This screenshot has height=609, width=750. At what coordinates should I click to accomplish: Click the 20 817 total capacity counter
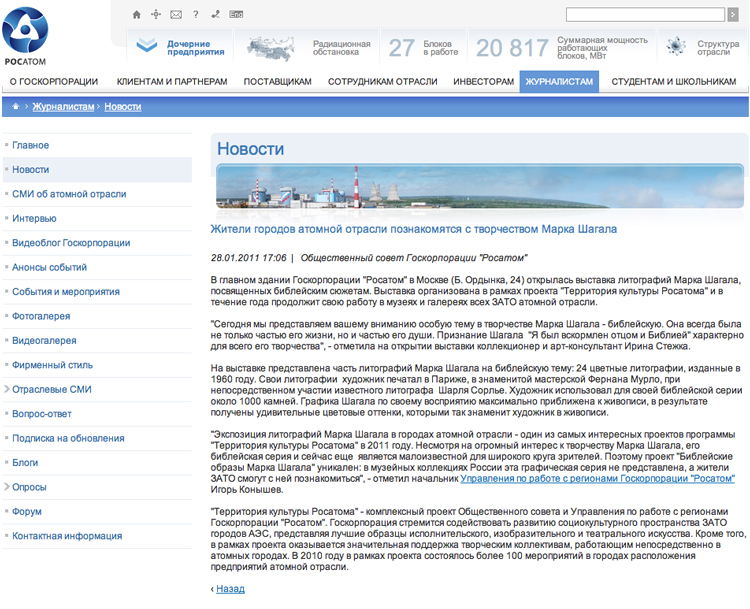[562, 48]
